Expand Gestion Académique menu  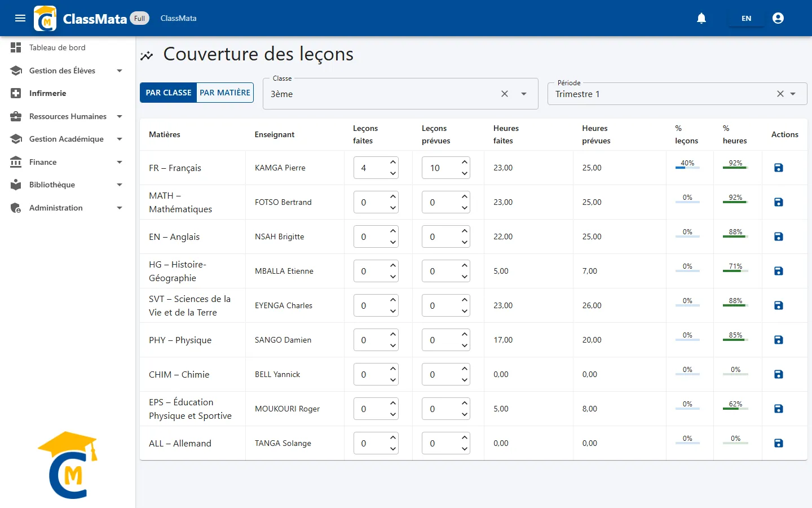(x=68, y=139)
